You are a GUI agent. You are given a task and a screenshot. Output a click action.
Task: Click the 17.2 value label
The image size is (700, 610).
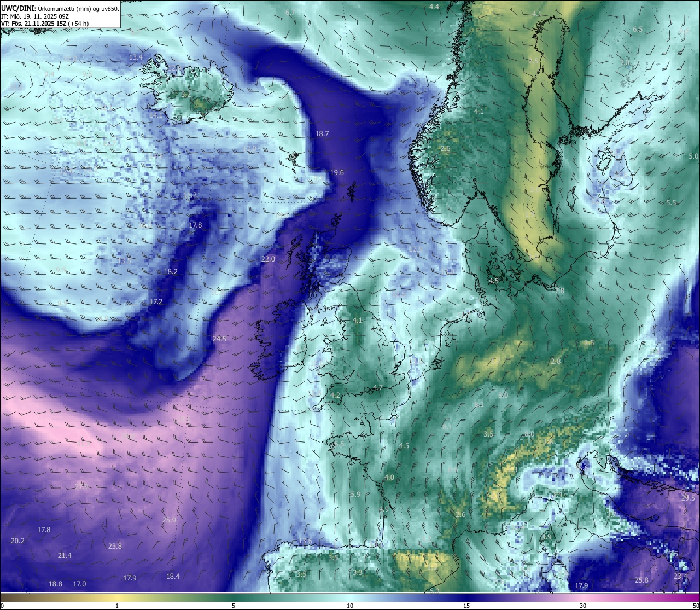tap(156, 302)
